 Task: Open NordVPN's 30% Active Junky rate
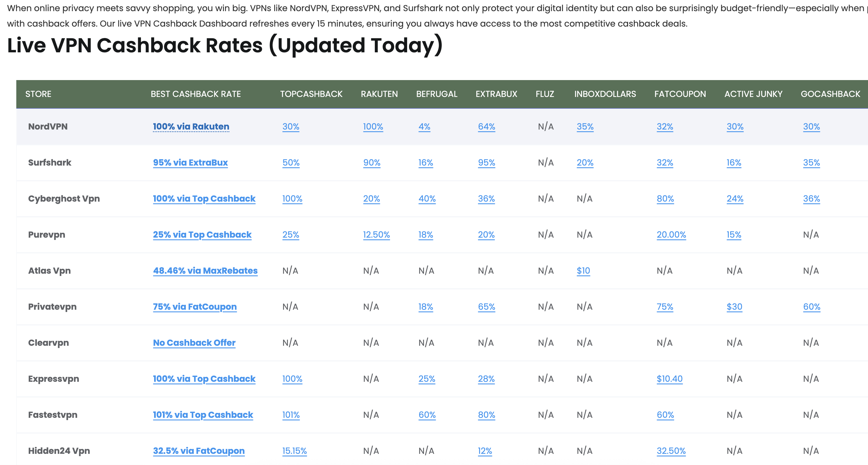735,127
